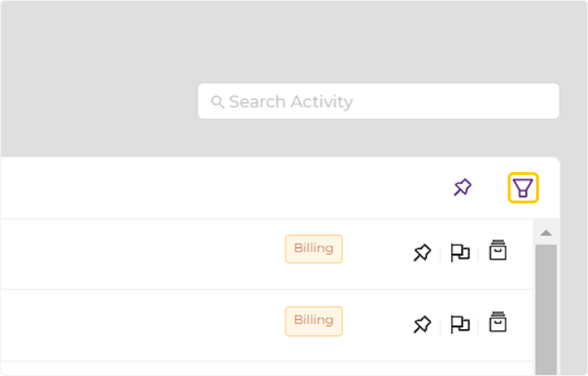Pin the second Billing activity
This screenshot has height=376, width=588.
(422, 325)
